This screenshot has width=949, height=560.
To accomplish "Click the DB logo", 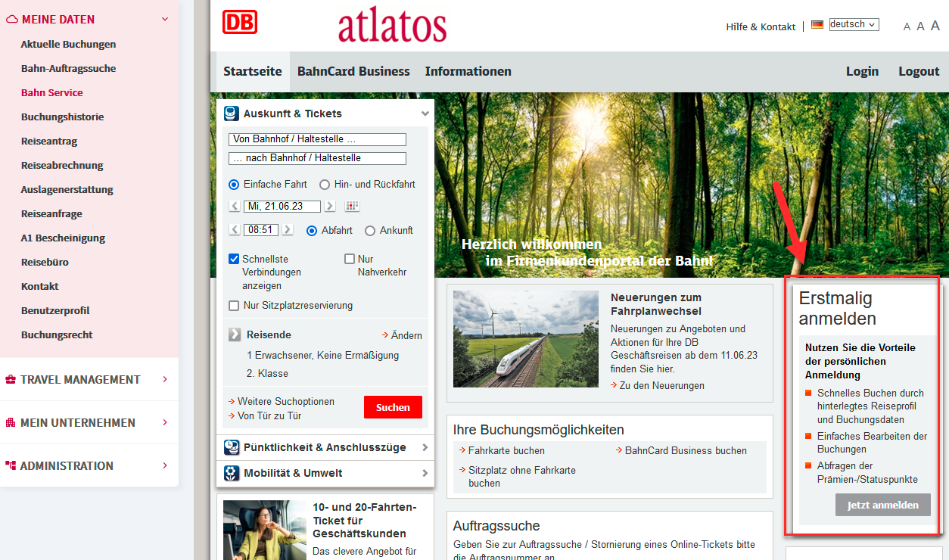I will click(240, 22).
